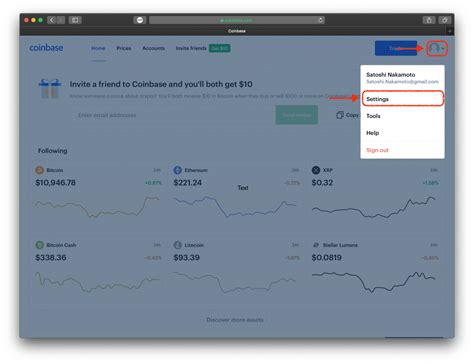The image size is (474, 364).
Task: Select Help in the account menu
Action: [x=403, y=133]
